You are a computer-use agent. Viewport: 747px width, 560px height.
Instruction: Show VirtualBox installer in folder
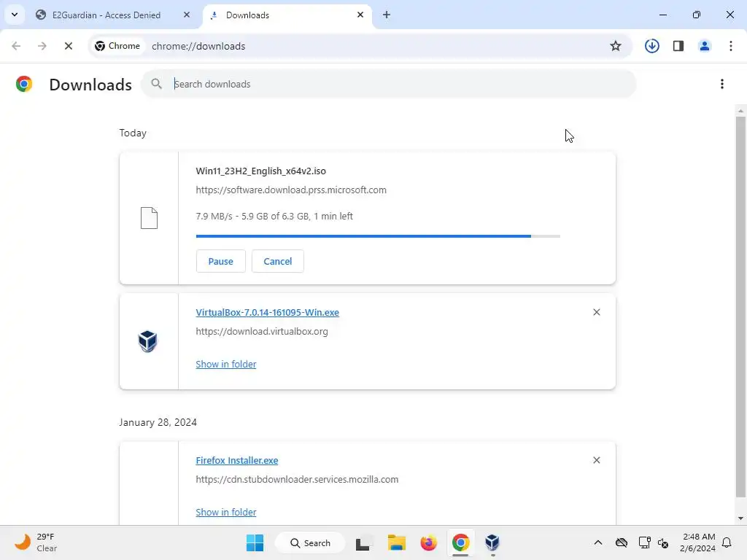226,364
